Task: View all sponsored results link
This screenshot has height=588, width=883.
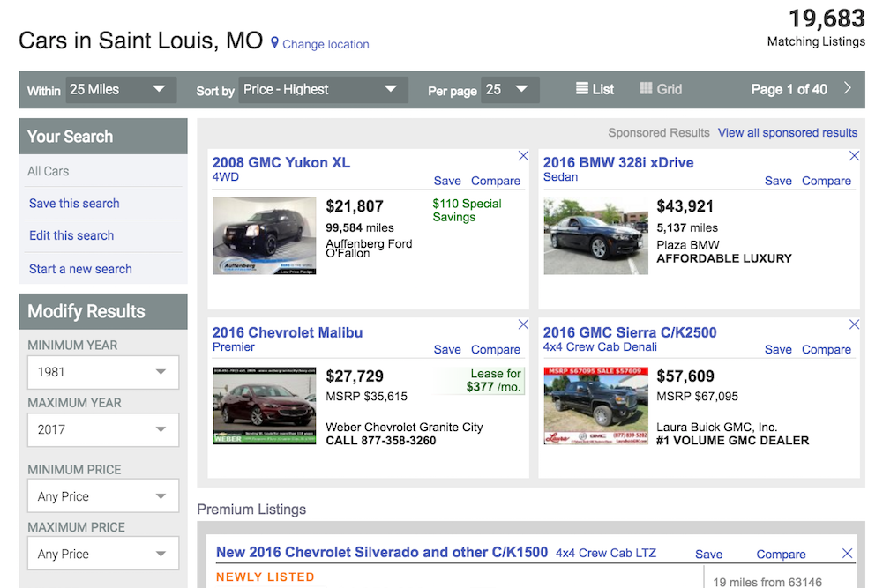Action: point(787,133)
